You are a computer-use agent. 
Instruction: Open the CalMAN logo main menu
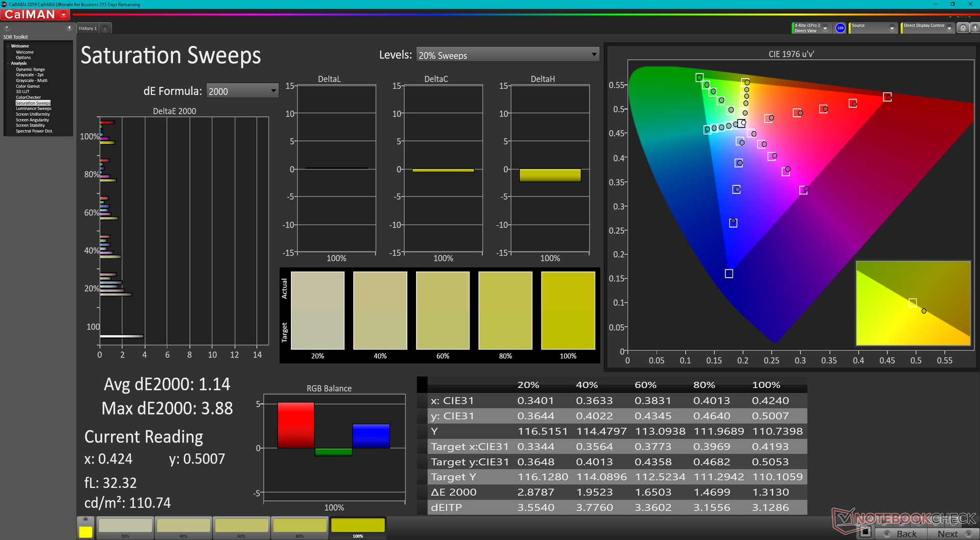coord(36,15)
